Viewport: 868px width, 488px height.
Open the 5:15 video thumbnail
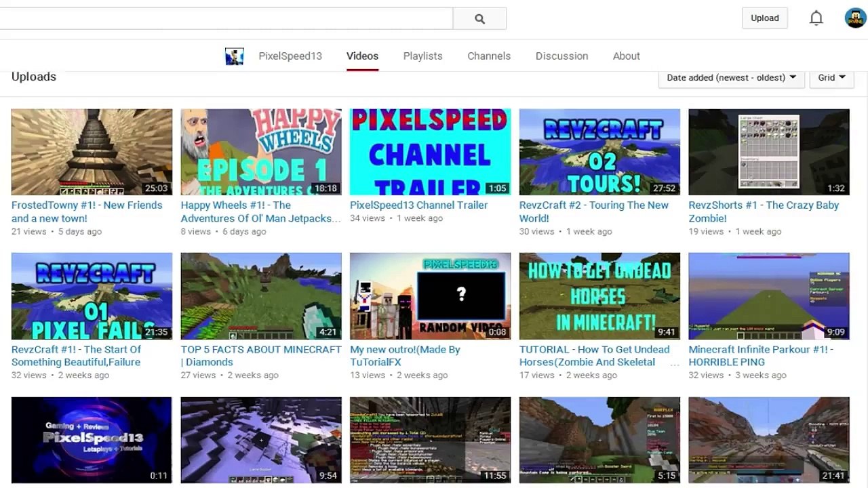point(599,440)
